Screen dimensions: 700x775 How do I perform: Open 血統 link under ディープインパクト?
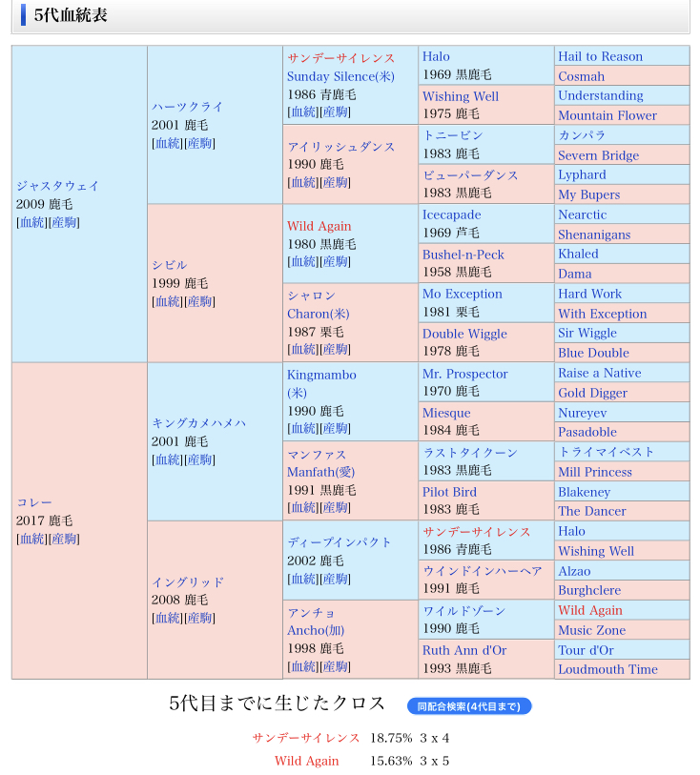(302, 579)
